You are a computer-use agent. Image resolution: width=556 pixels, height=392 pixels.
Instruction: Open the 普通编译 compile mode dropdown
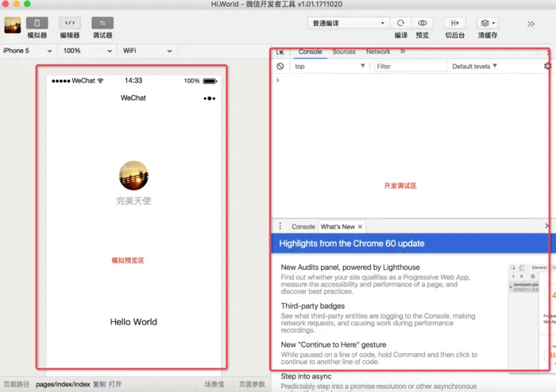click(348, 23)
